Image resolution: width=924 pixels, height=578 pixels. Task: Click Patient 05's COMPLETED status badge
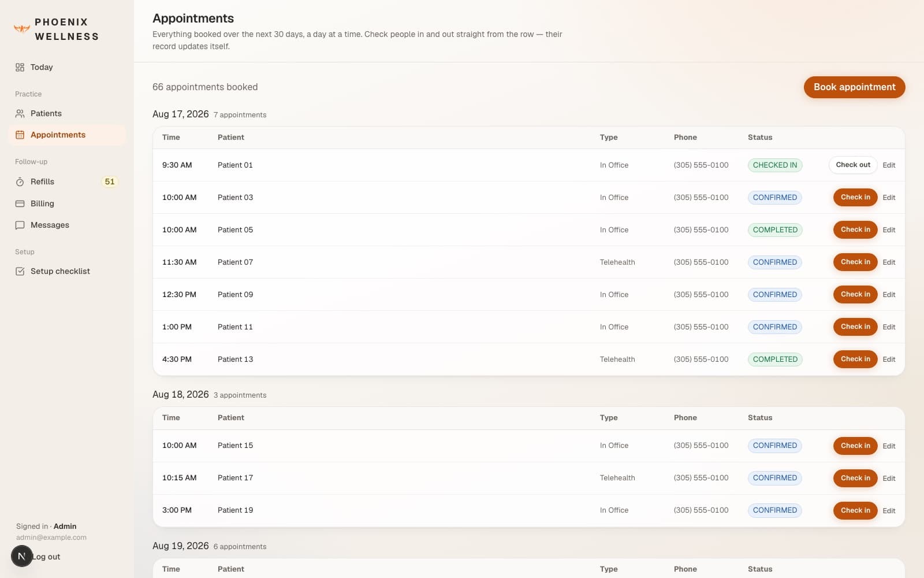pos(775,229)
